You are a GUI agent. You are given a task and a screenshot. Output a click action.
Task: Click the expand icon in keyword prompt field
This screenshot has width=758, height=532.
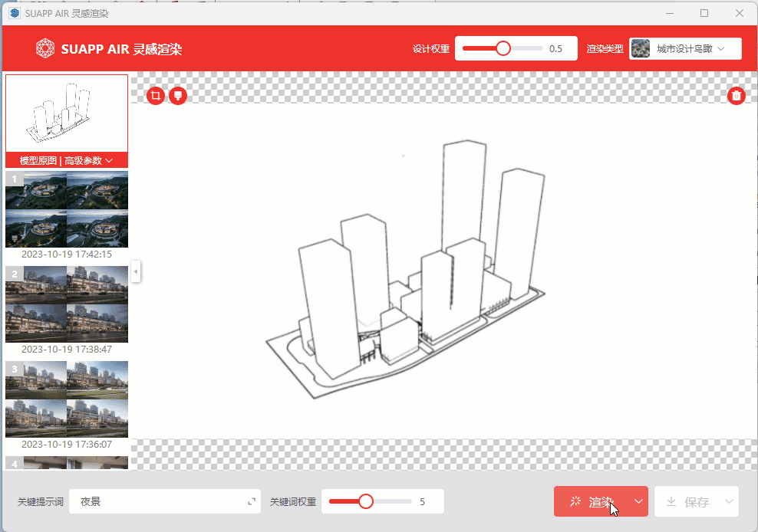coord(252,501)
